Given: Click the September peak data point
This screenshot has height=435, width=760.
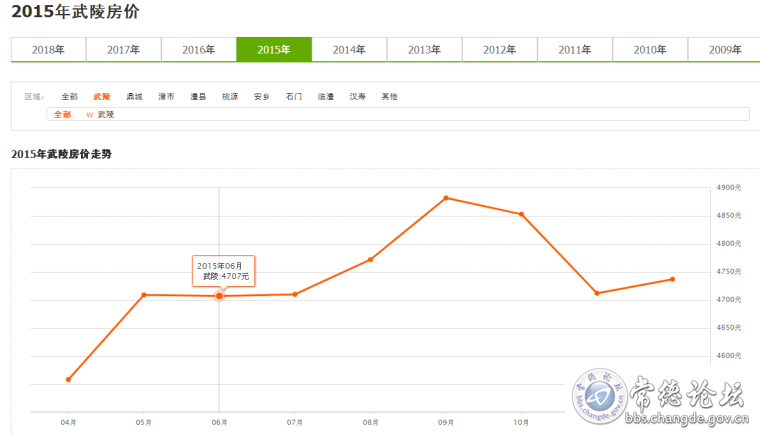Looking at the screenshot, I should pos(446,198).
